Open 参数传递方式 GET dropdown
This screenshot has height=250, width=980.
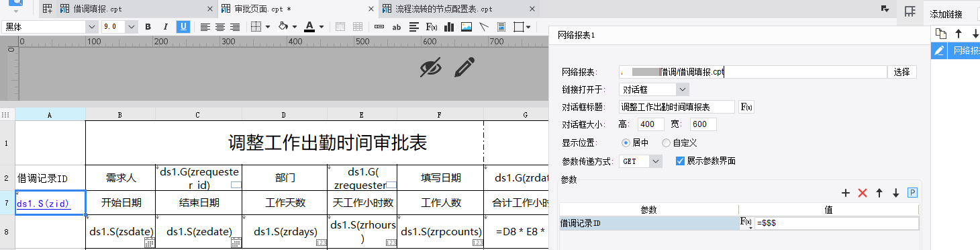coord(640,161)
